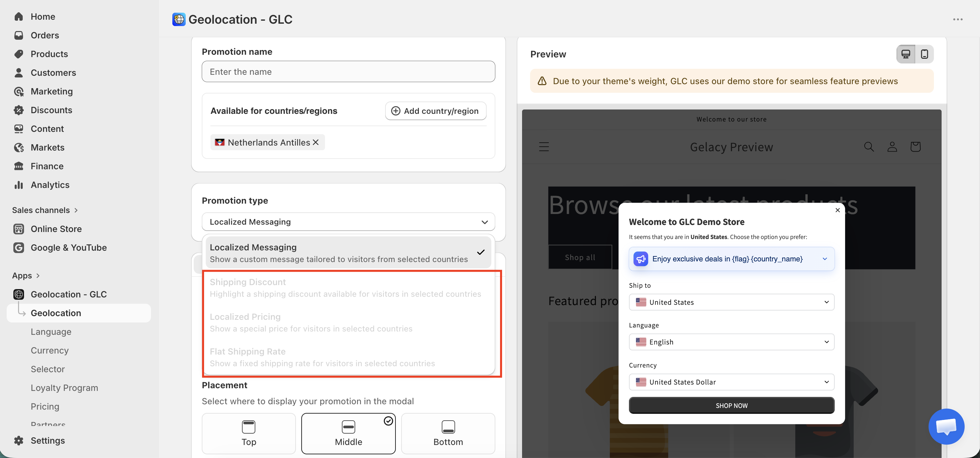
Task: Open the Language English dropdown
Action: (x=731, y=342)
